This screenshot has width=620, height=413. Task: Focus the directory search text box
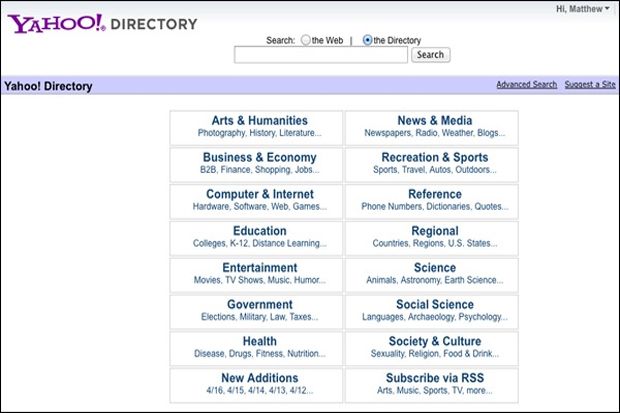click(321, 55)
